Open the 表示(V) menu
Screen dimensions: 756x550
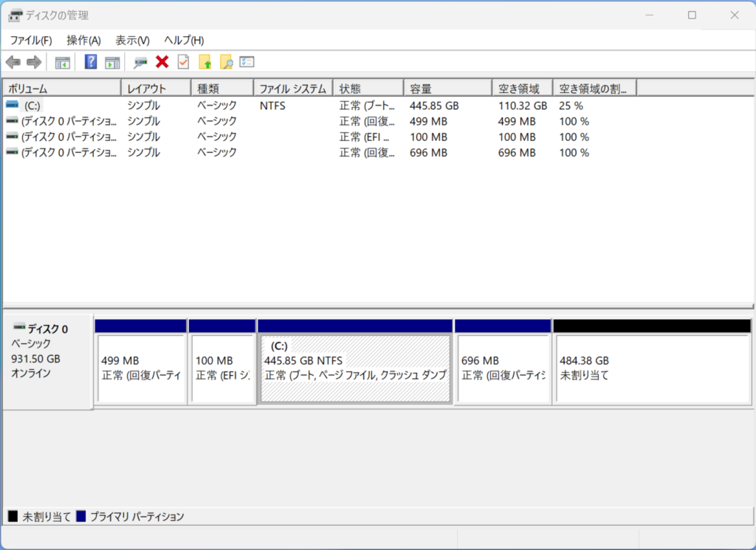133,41
